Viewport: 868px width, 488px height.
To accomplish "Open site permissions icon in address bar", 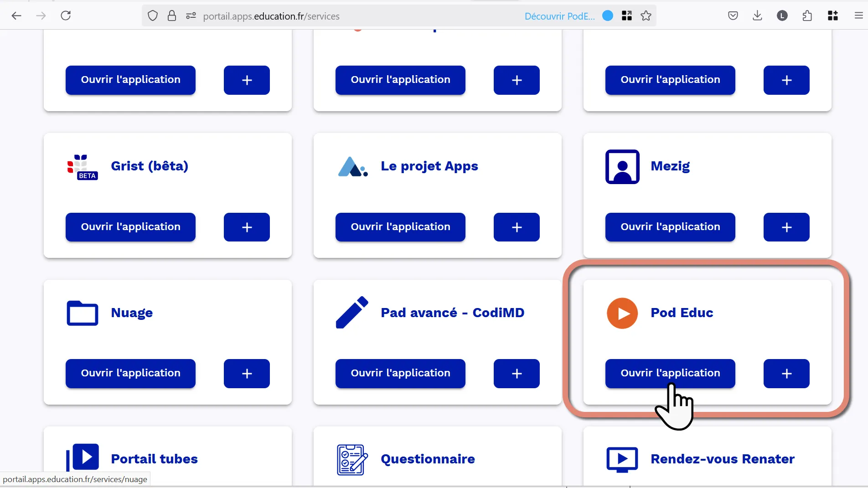I will (x=191, y=16).
